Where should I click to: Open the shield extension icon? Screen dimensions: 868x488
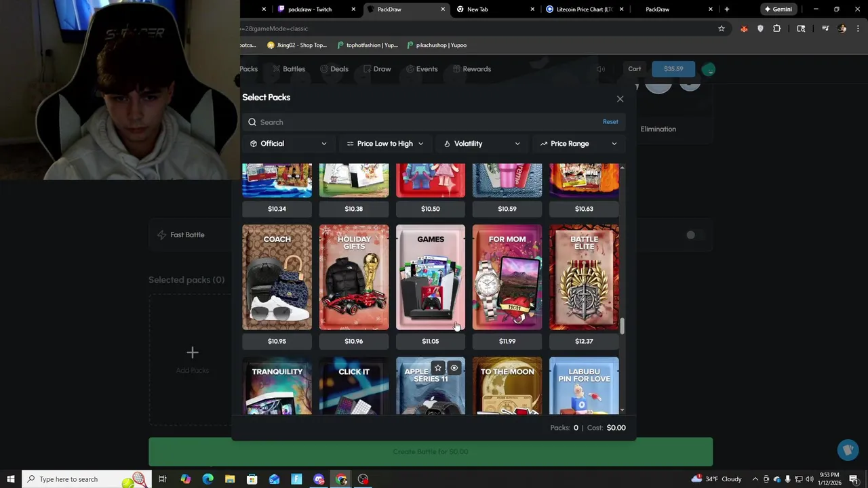[760, 28]
